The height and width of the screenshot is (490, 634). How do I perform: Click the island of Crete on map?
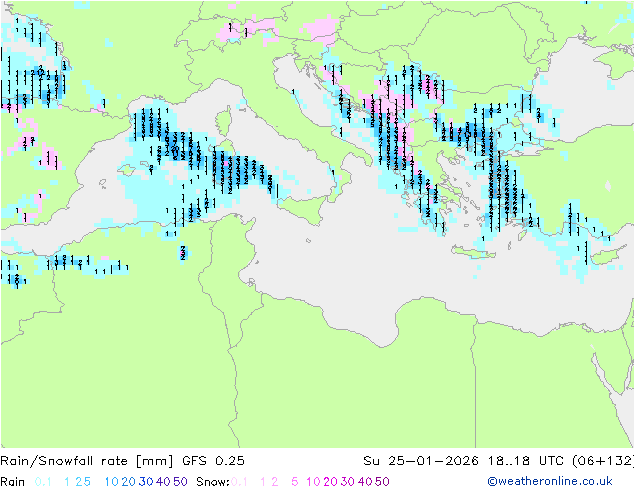pyautogui.click(x=473, y=252)
